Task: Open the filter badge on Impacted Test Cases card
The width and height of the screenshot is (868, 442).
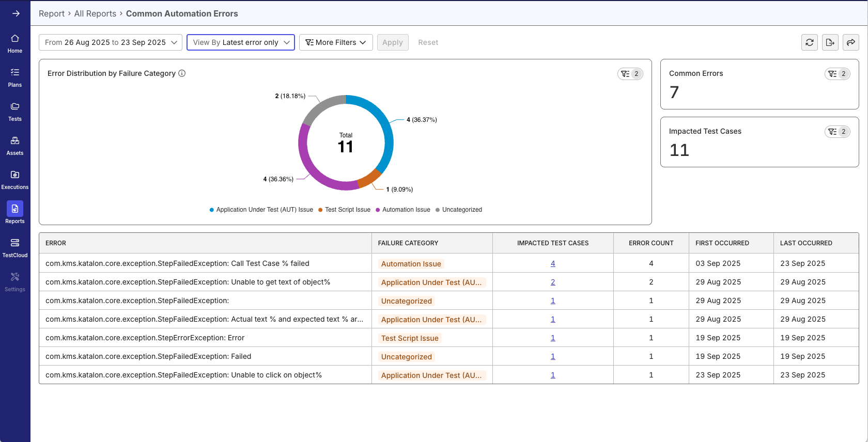Action: [x=837, y=132]
